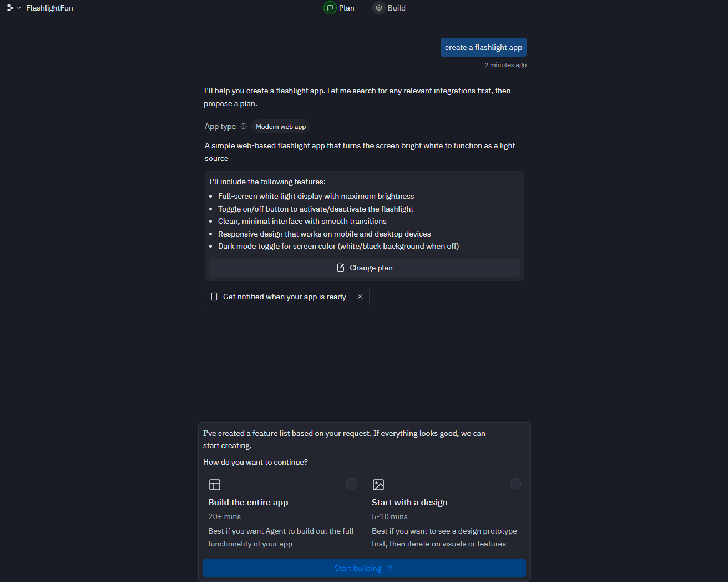
Task: Open the workspace dropdown next to the logo
Action: (18, 8)
